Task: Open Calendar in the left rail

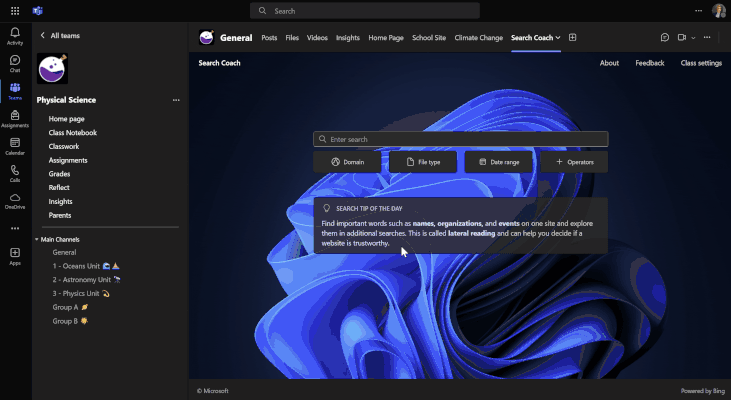Action: (15, 146)
